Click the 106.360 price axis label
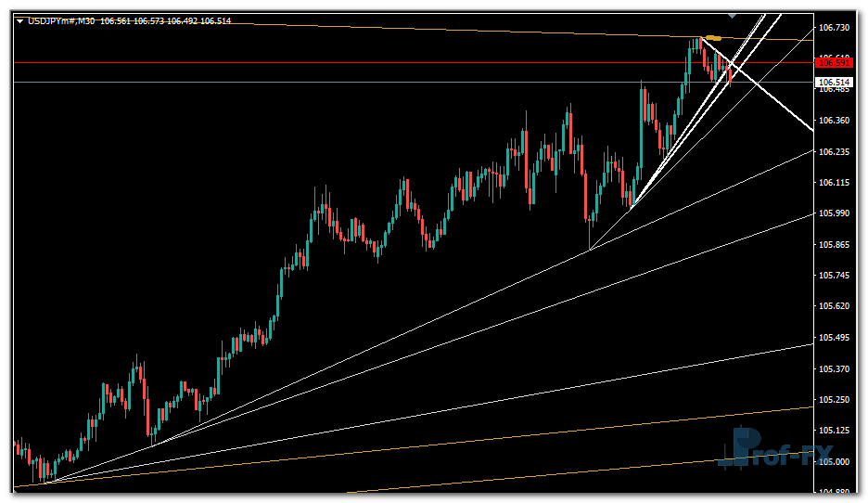This screenshot has width=868, height=503. pos(835,121)
